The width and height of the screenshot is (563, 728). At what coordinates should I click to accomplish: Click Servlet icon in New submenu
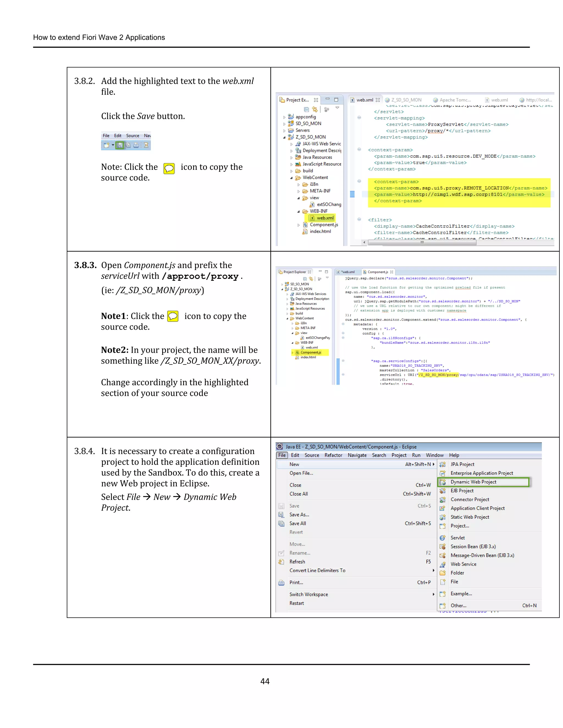pos(443,538)
